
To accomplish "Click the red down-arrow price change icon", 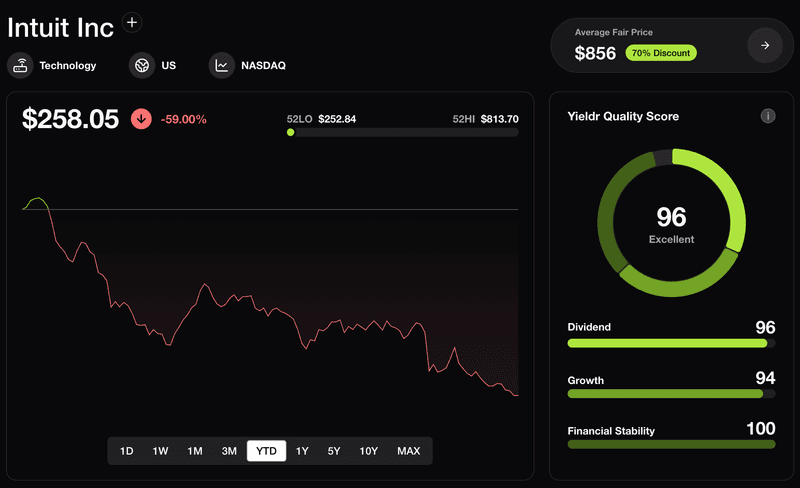I will 141,119.
